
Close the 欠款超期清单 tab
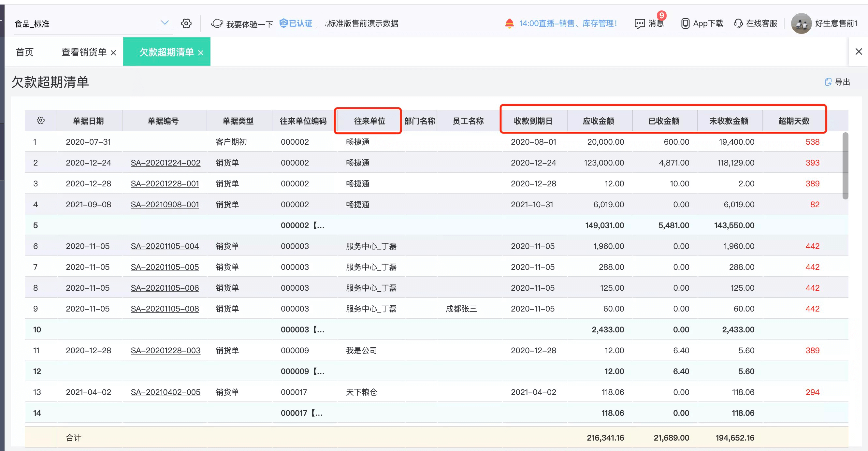200,53
